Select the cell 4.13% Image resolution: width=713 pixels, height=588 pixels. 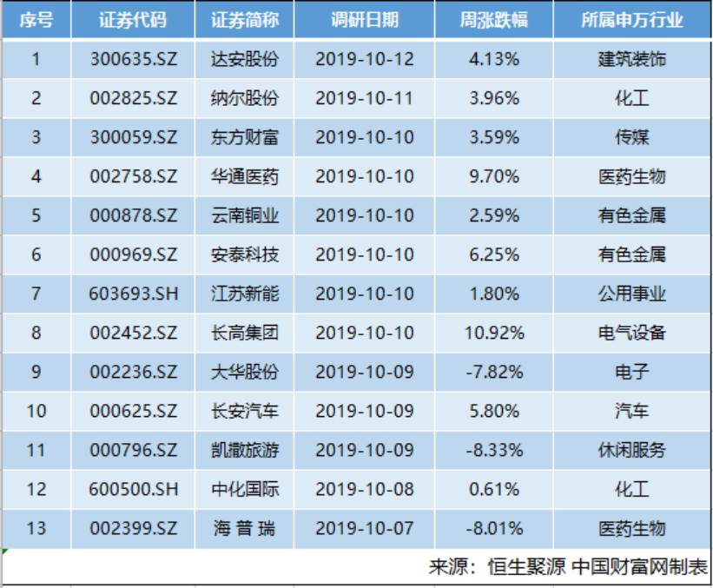coord(494,59)
